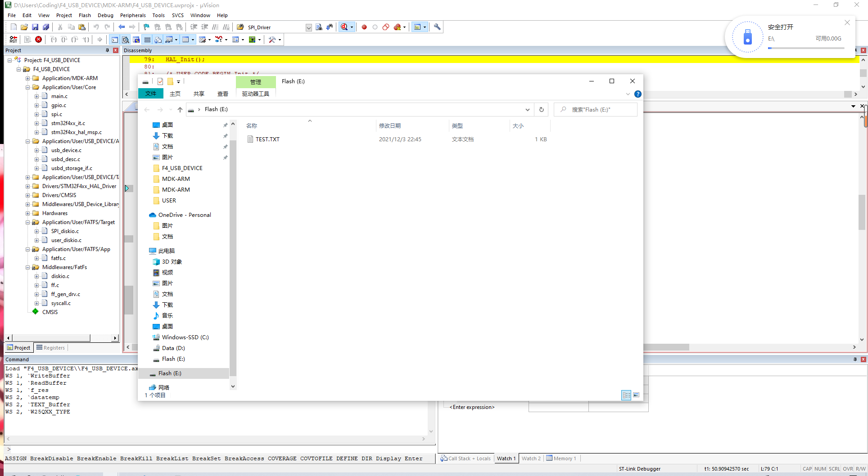Viewport: 868px width, 476px height.
Task: Create a new file in µVision toolbar
Action: [x=14, y=27]
